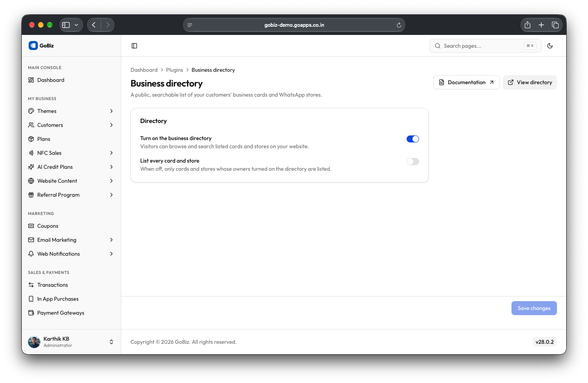Go to Dashboard breadcrumb
Image resolution: width=588 pixels, height=383 pixels.
click(x=144, y=70)
